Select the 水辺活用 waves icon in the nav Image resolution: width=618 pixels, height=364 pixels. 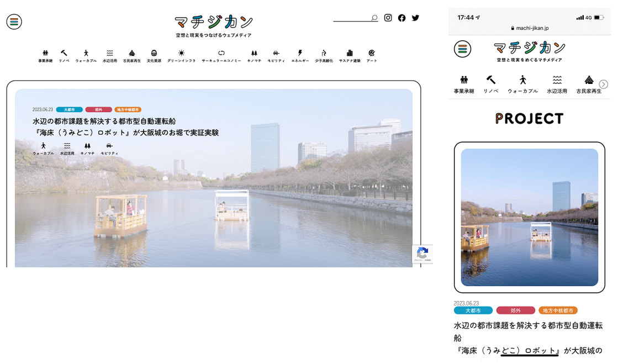click(109, 52)
